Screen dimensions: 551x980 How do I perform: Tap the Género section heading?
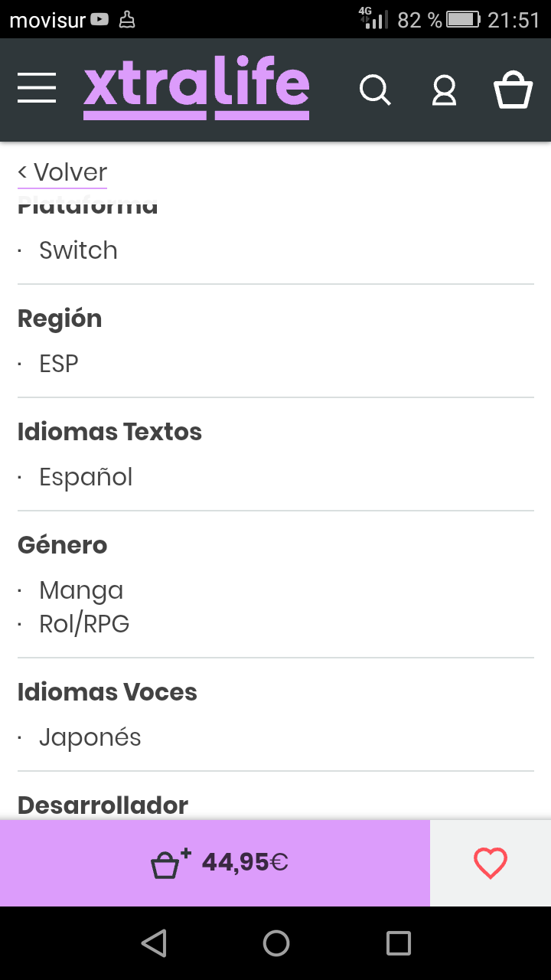click(x=62, y=545)
